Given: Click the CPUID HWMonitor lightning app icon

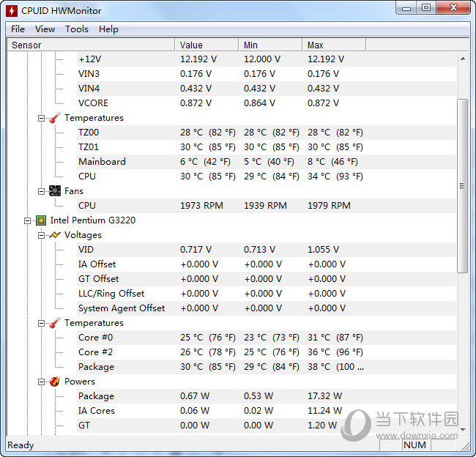Looking at the screenshot, I should [x=12, y=11].
